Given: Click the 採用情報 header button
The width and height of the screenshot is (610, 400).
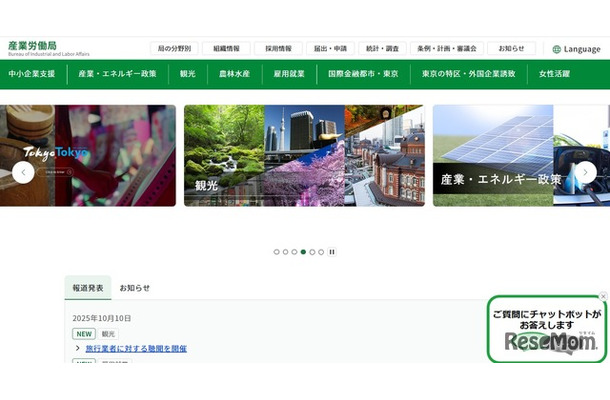Looking at the screenshot, I should 278,48.
